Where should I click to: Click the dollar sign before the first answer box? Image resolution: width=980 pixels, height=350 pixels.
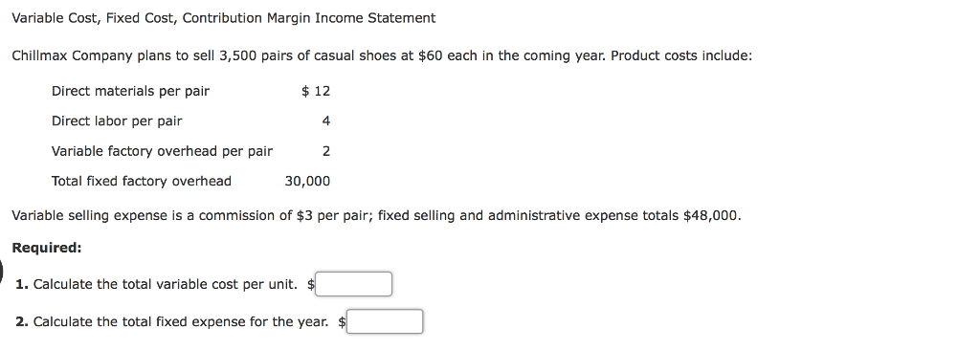pos(311,284)
